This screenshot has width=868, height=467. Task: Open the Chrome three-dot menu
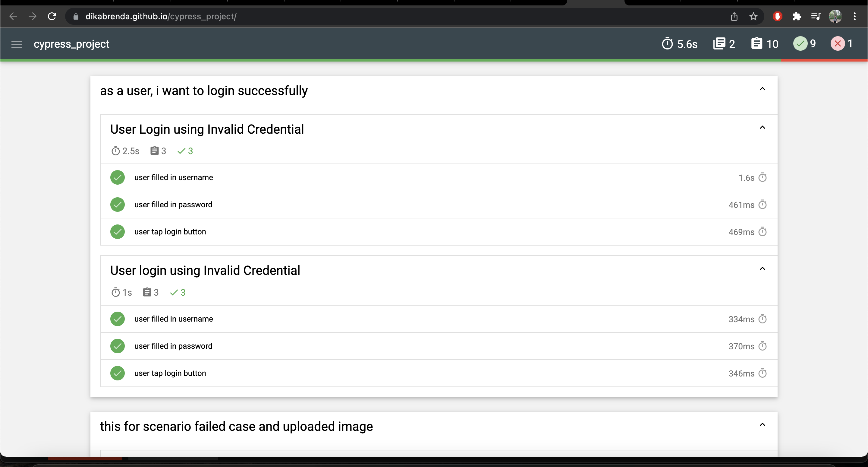(854, 16)
